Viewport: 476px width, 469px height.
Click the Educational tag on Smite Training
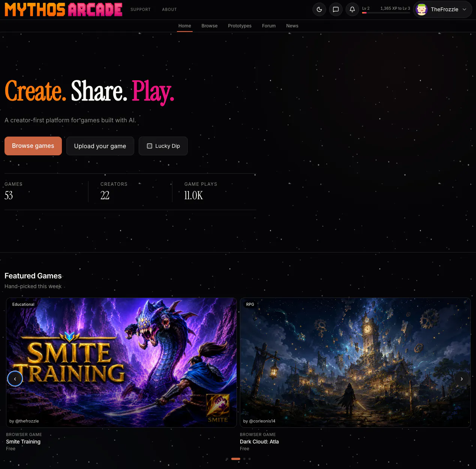pyautogui.click(x=23, y=304)
